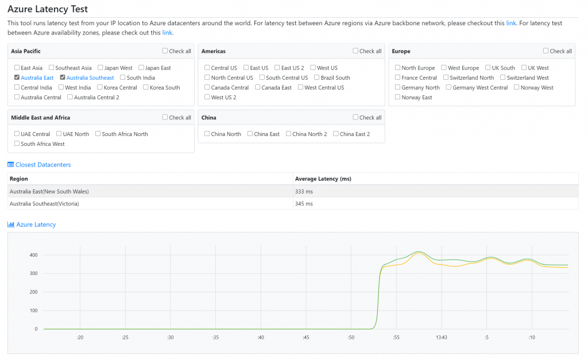Uncheck the Australia Southeast checkbox
Viewport: 588px width, 364px height.
(x=63, y=78)
